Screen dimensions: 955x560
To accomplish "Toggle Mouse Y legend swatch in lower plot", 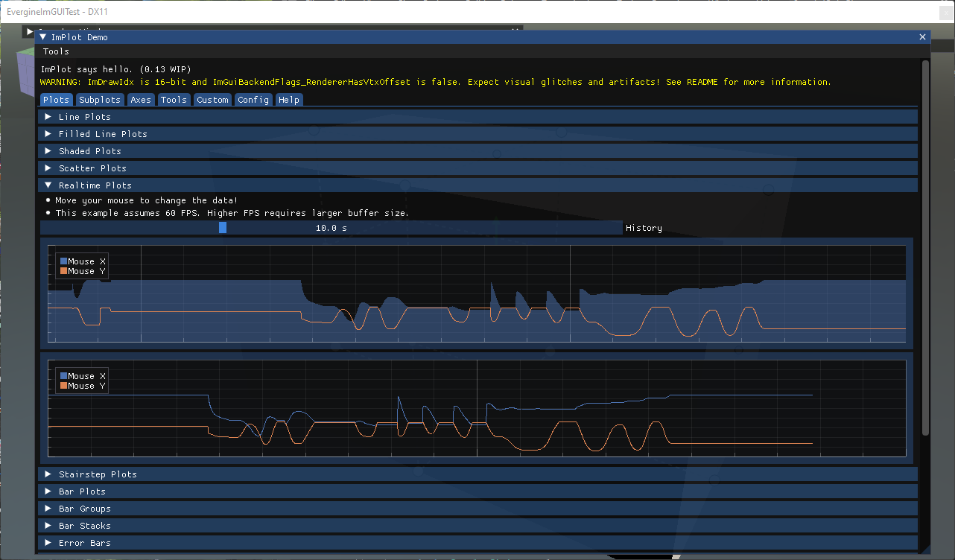I will pos(63,386).
